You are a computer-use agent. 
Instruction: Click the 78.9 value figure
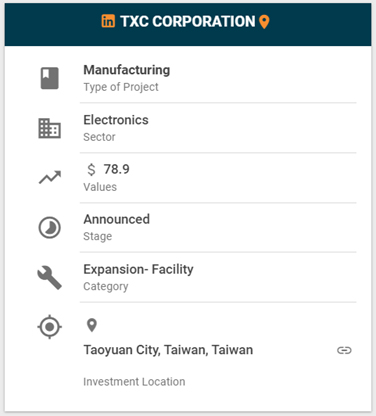tap(116, 169)
